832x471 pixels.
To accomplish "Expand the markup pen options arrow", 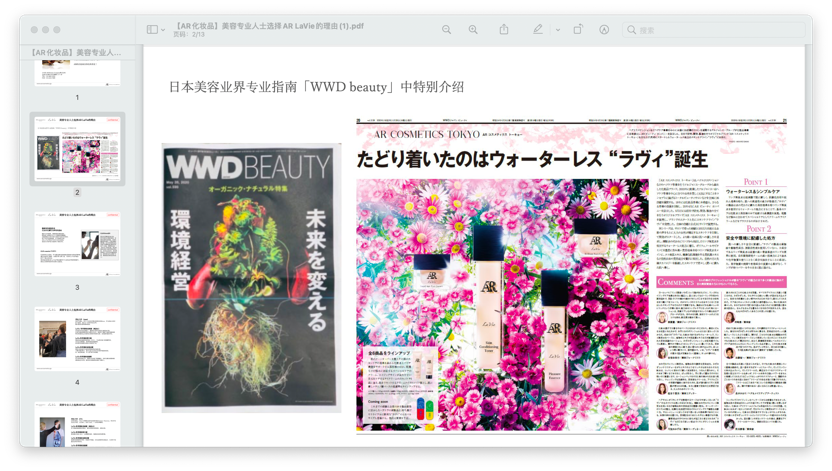I will coord(558,30).
